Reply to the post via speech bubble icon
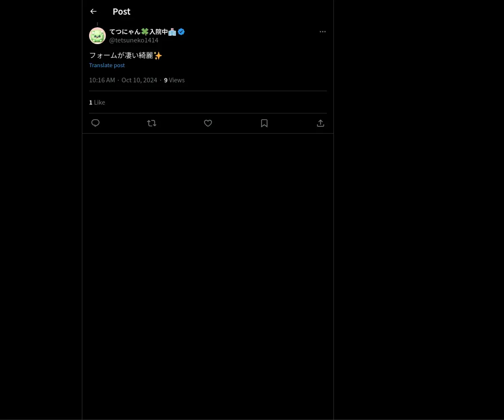Image resolution: width=504 pixels, height=420 pixels. (95, 123)
